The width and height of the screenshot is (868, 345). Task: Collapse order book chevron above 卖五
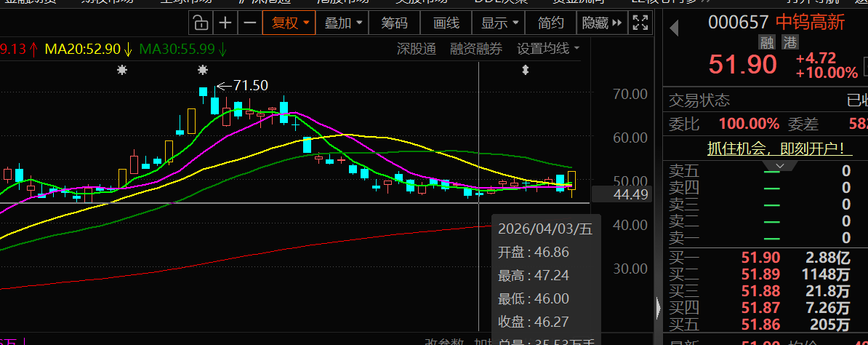779,166
